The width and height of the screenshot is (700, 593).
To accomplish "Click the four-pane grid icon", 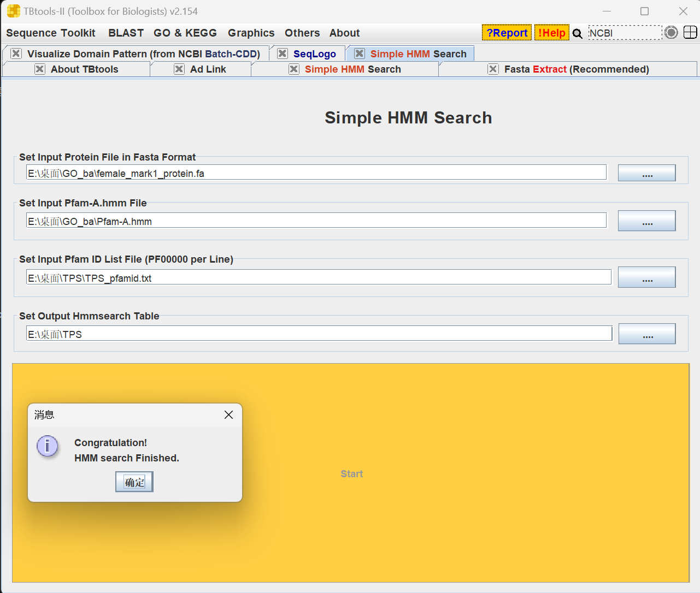I will (x=690, y=33).
